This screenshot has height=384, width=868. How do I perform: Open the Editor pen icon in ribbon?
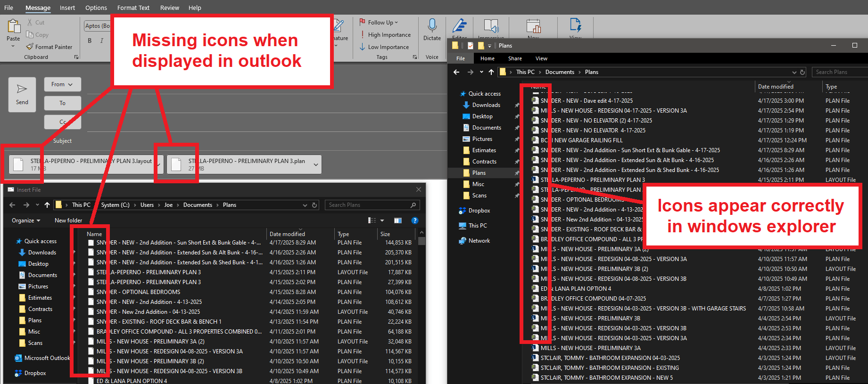coord(459,26)
